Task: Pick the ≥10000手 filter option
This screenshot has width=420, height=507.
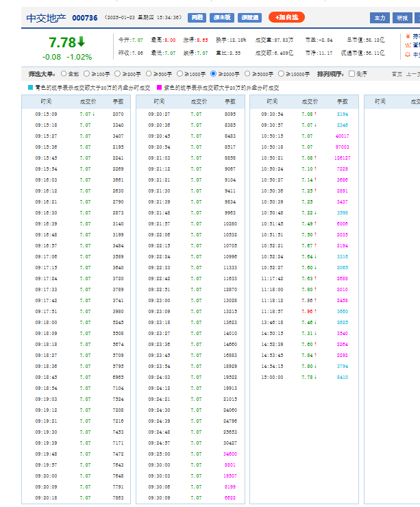Action: 282,73
